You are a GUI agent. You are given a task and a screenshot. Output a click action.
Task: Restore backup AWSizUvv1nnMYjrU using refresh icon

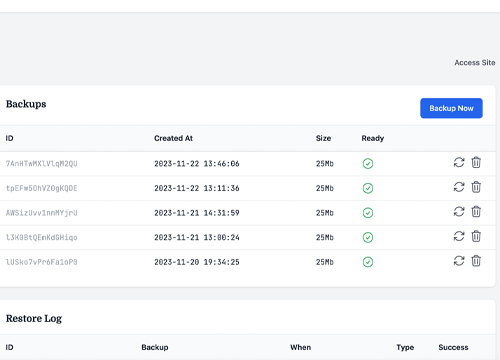[459, 212]
